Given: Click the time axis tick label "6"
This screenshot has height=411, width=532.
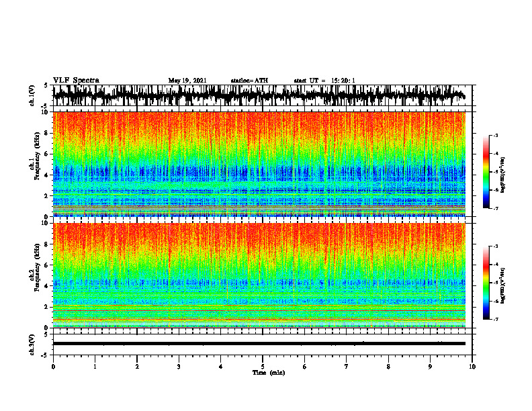Looking at the screenshot, I should (305, 367).
